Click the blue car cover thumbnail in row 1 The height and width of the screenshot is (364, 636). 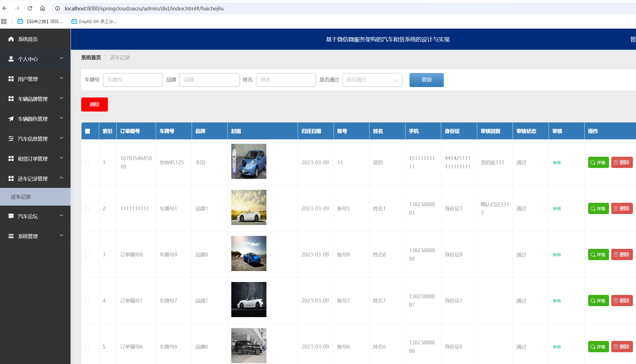(249, 161)
